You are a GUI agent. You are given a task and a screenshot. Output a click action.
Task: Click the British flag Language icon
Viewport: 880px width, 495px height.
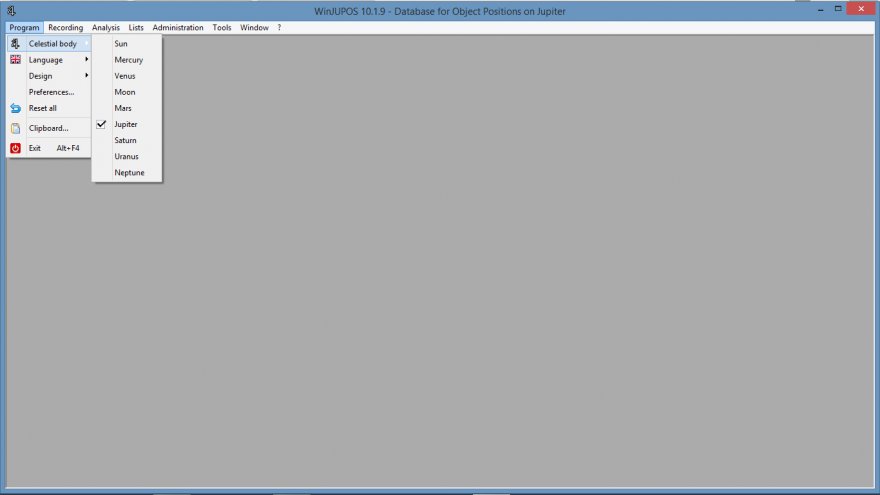(15, 59)
